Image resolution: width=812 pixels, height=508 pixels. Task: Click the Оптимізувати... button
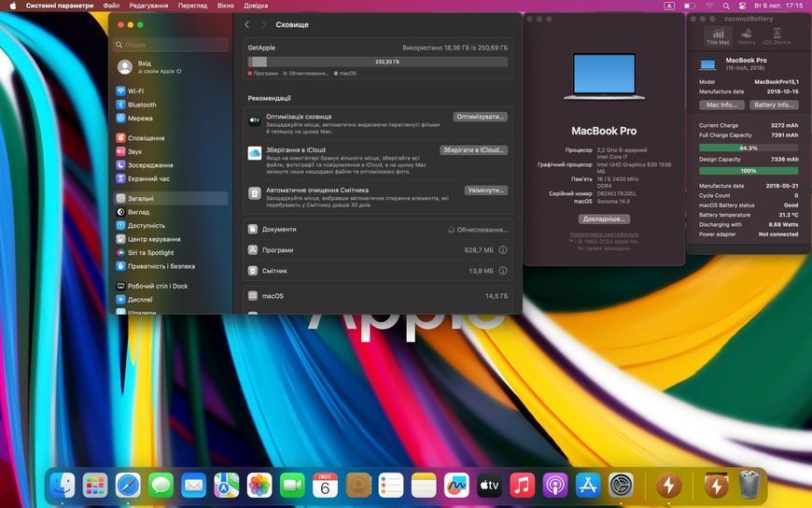point(480,117)
